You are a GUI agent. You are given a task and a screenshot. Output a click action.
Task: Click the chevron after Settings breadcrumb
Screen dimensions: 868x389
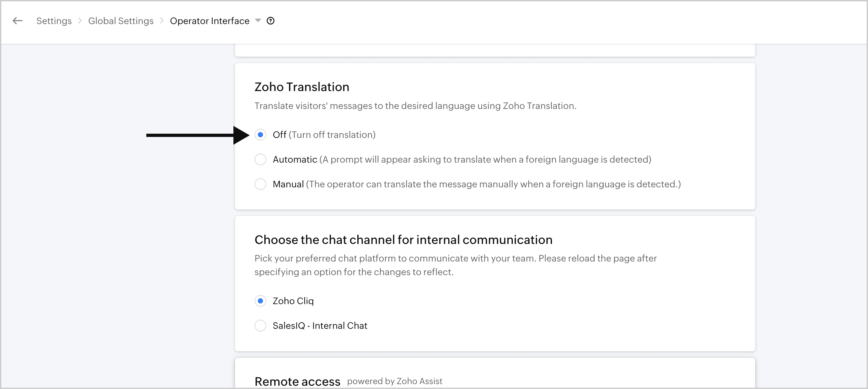tap(80, 21)
